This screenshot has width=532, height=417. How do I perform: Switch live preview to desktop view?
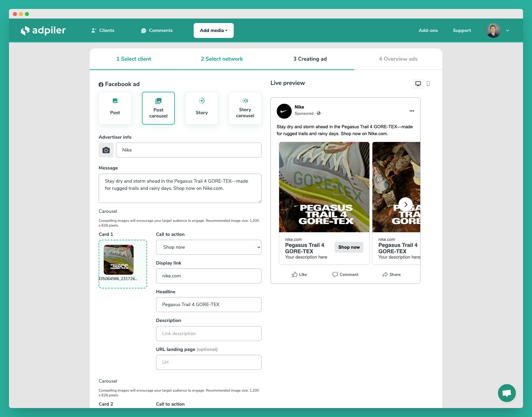pyautogui.click(x=418, y=84)
